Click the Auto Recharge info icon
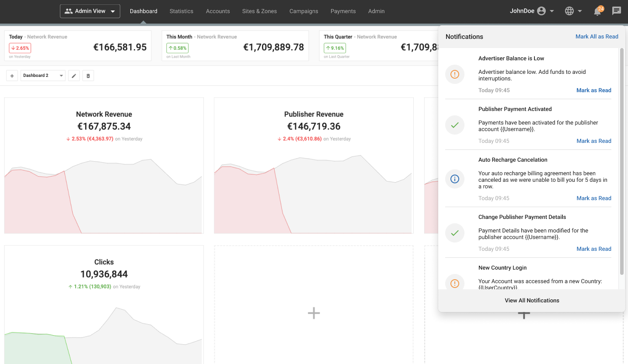The width and height of the screenshot is (628, 364). [x=454, y=179]
